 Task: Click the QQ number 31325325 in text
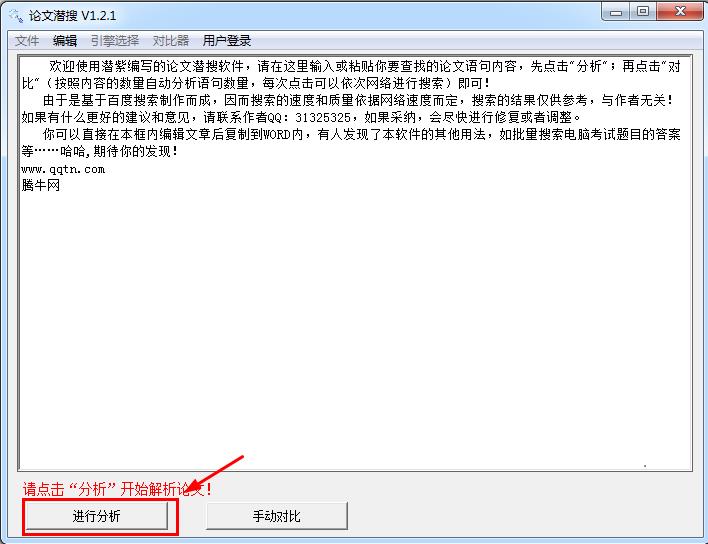(323, 117)
